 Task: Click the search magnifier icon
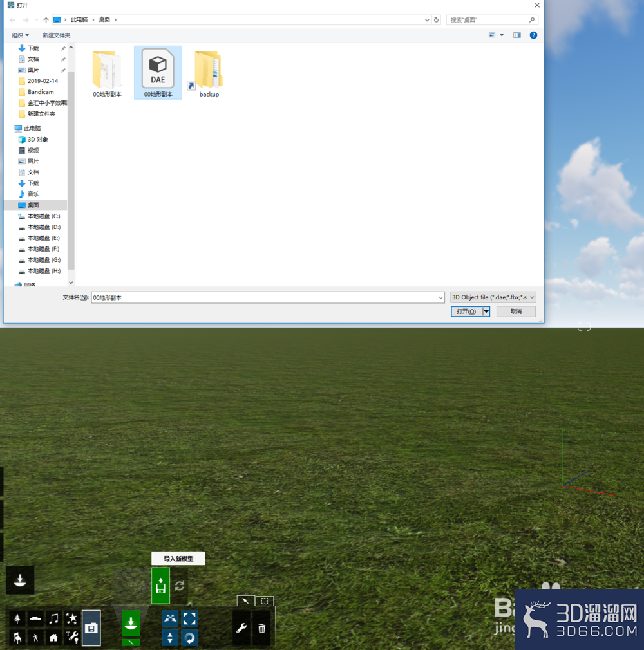[x=531, y=19]
